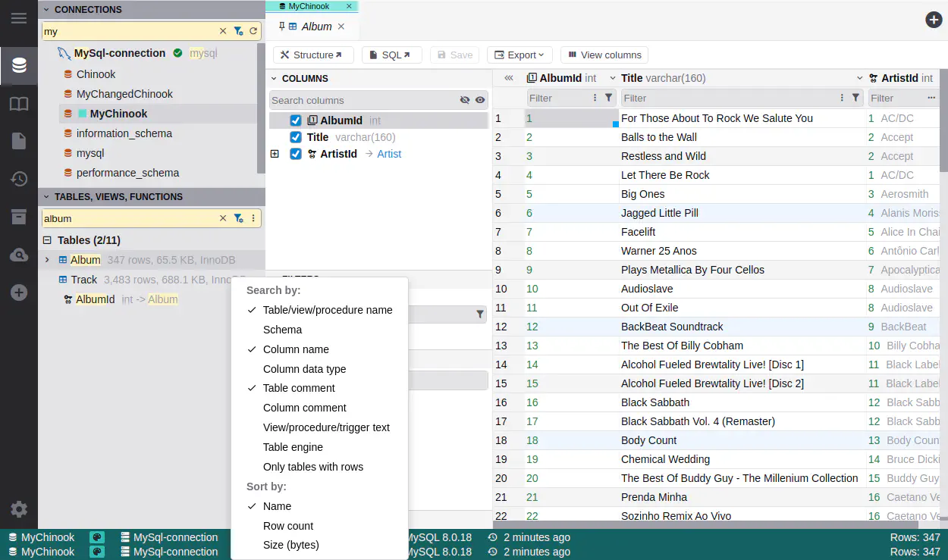
Task: Open the Export dropdown
Action: coord(520,55)
